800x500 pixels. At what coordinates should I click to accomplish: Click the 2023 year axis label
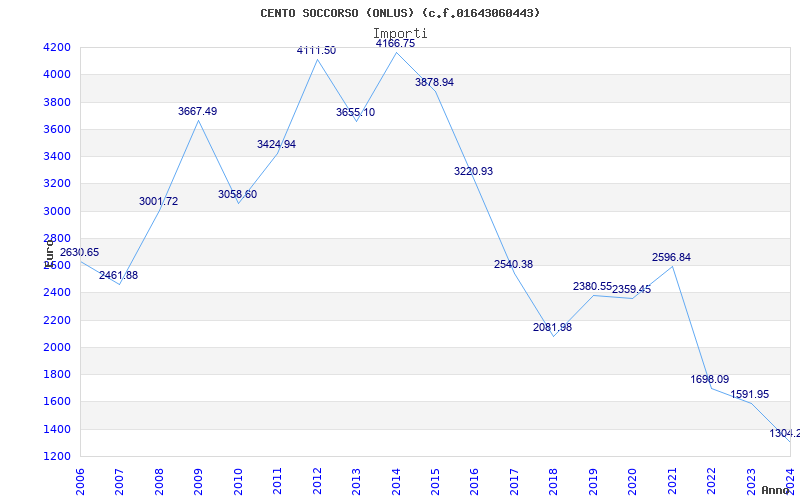pos(751,482)
